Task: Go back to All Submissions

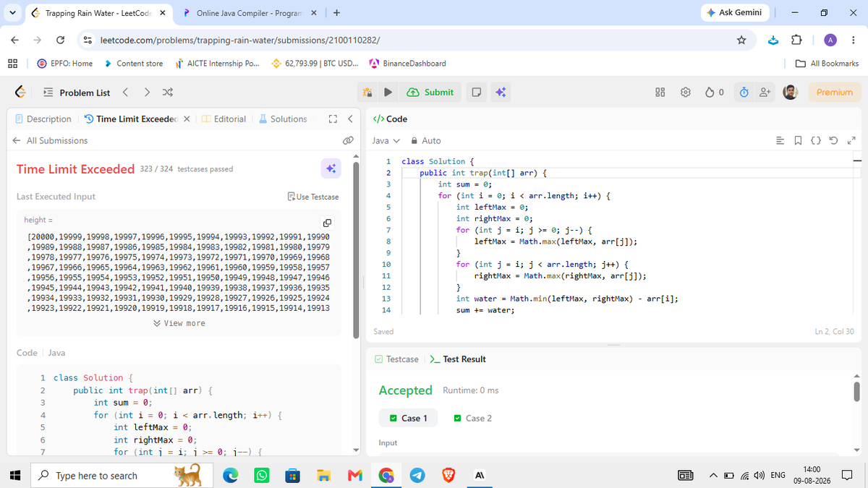Action: (x=51, y=140)
